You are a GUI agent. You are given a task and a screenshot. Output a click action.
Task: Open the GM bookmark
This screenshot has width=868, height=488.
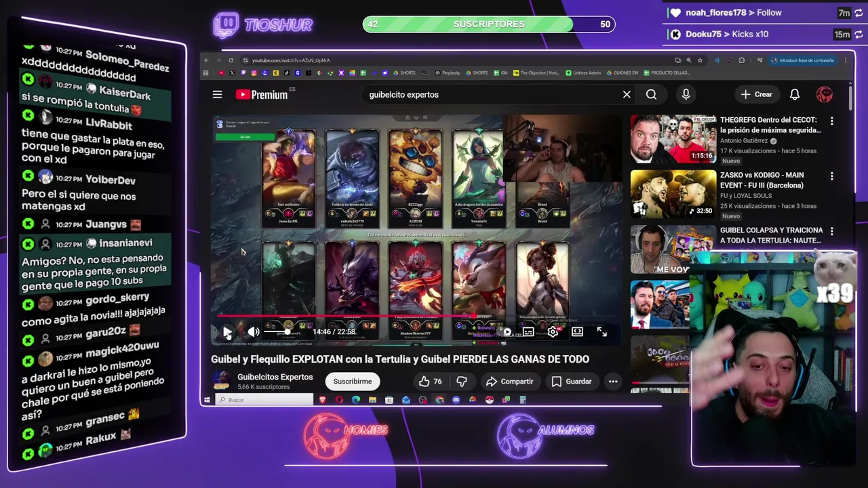click(500, 73)
